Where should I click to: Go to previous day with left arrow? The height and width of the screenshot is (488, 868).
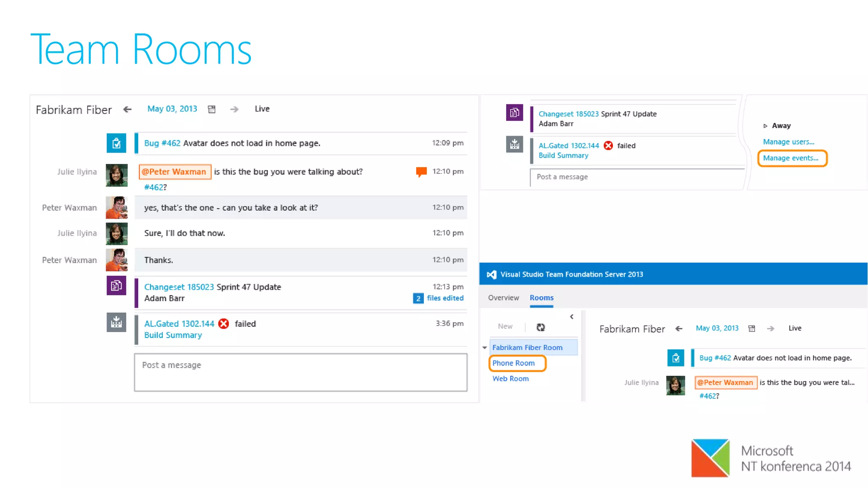pyautogui.click(x=127, y=109)
